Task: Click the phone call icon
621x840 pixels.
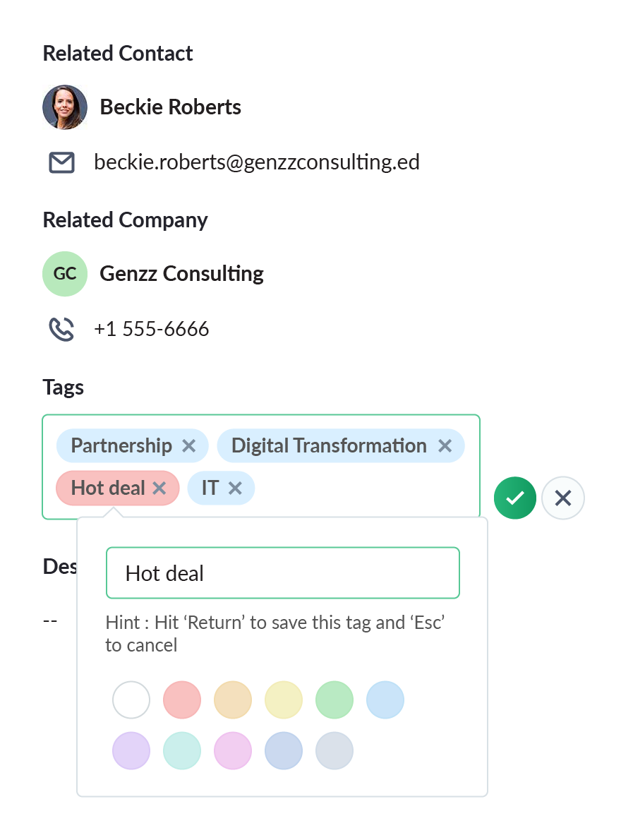Action: point(61,329)
